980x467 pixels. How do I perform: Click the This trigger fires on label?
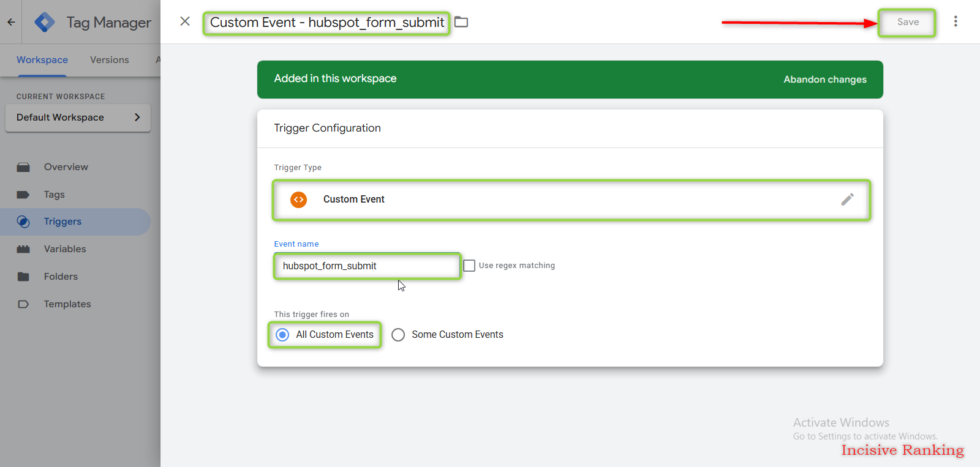(x=312, y=315)
